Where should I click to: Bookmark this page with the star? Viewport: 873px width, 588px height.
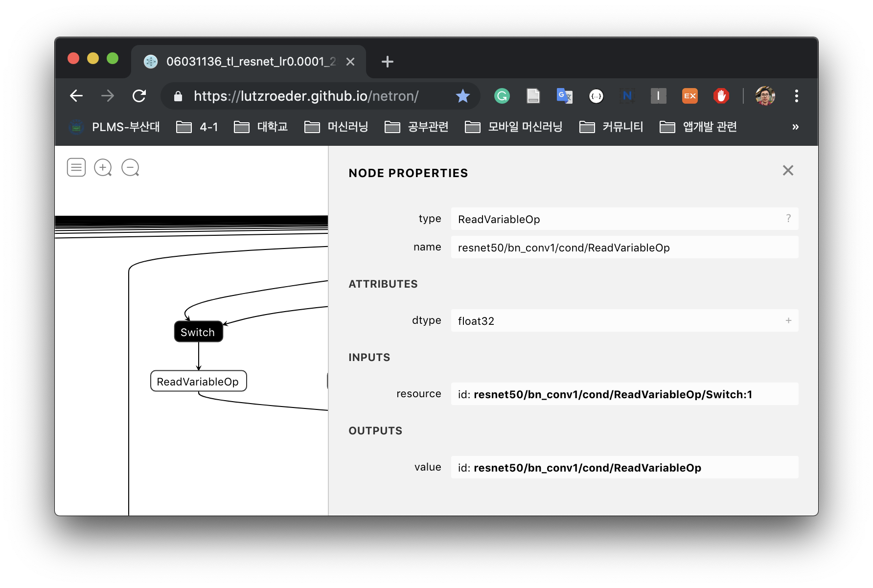(462, 96)
